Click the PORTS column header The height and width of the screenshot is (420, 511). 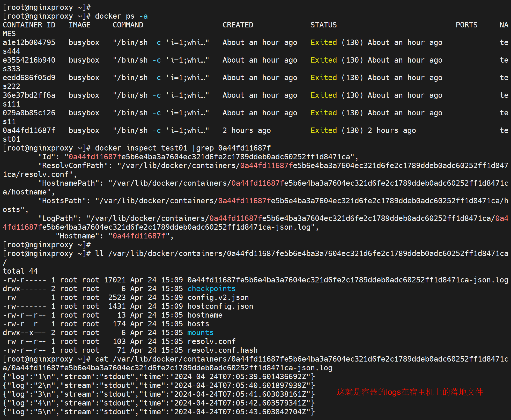coord(466,25)
